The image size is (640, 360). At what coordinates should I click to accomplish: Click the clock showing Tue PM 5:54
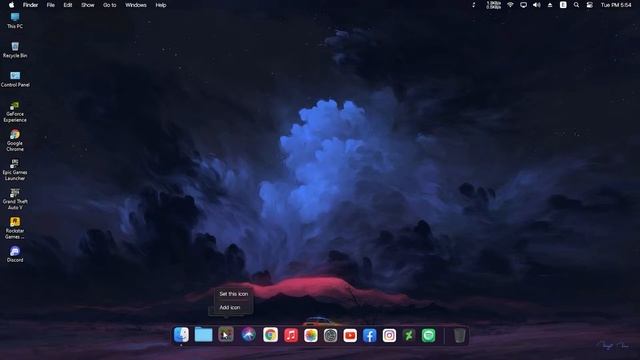coord(616,5)
